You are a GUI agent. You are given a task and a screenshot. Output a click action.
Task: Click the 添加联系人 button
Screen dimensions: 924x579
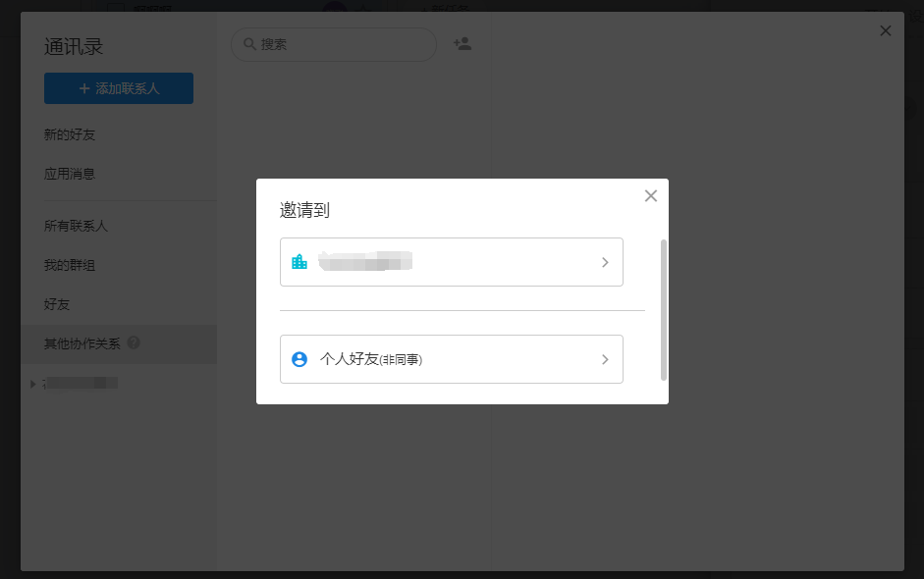[x=119, y=88]
